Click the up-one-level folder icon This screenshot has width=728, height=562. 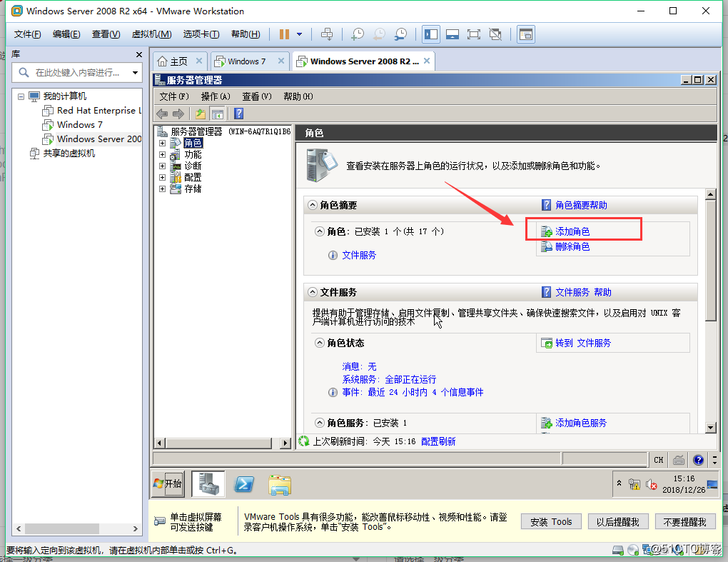pyautogui.click(x=200, y=114)
